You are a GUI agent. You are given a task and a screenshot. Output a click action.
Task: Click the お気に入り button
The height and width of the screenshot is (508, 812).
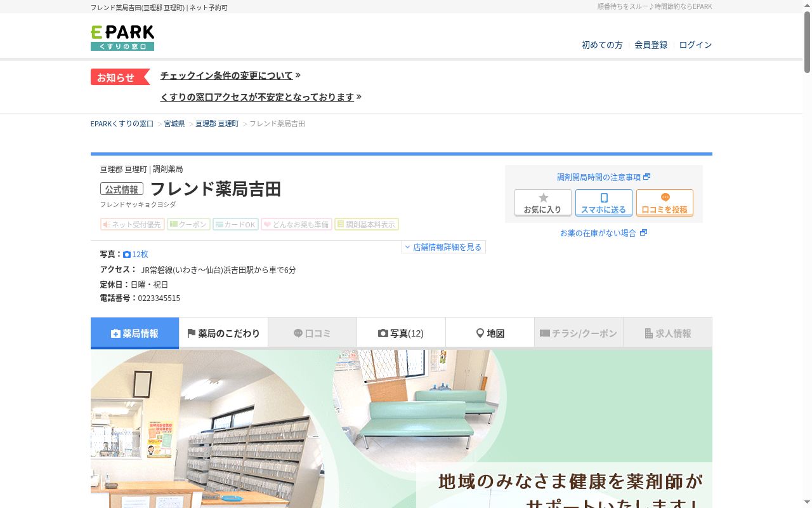coord(543,203)
